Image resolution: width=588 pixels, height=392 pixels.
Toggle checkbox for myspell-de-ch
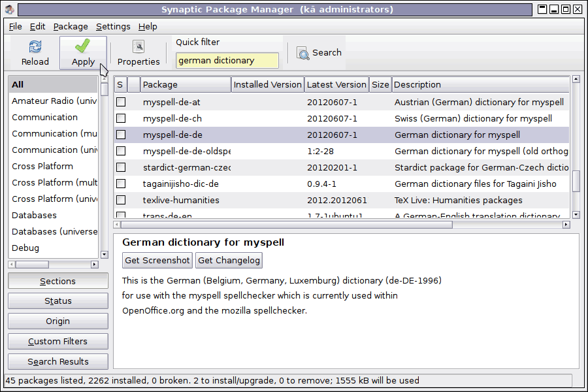click(121, 118)
